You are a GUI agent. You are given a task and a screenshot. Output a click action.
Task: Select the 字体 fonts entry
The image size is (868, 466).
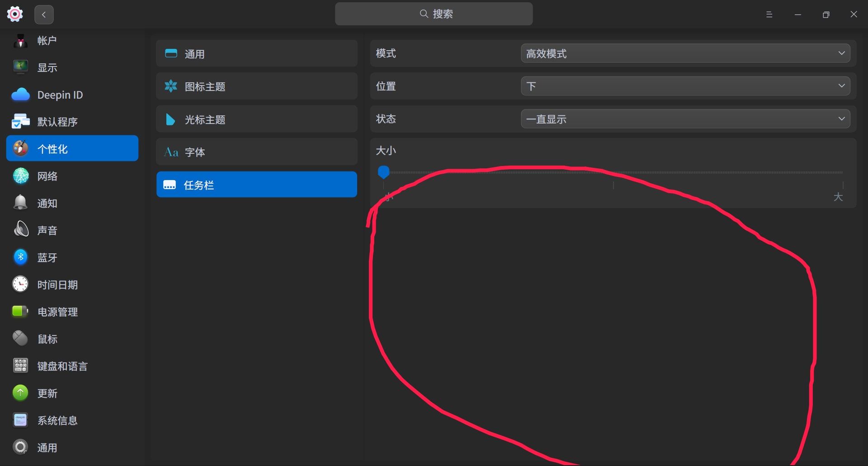[x=256, y=152]
